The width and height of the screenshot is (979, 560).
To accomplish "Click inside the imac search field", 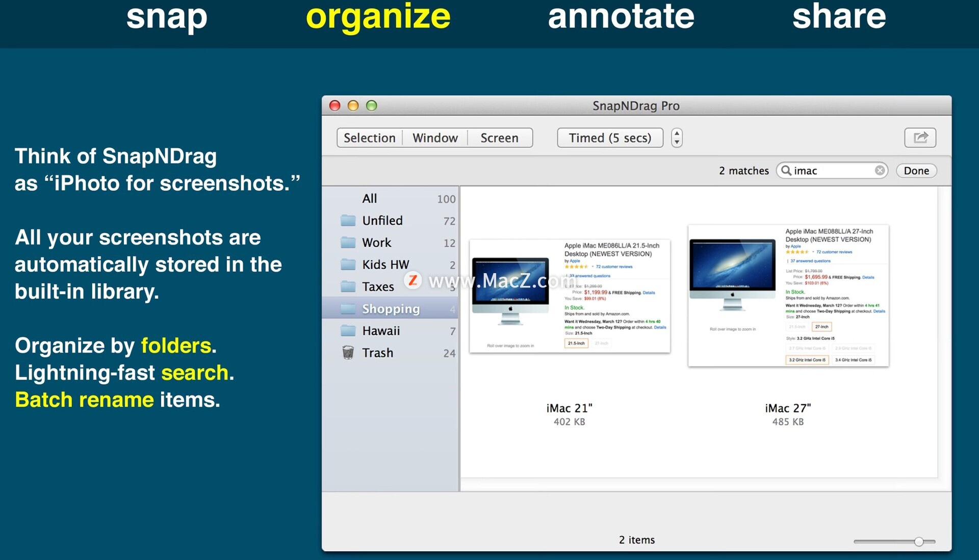I will (832, 171).
